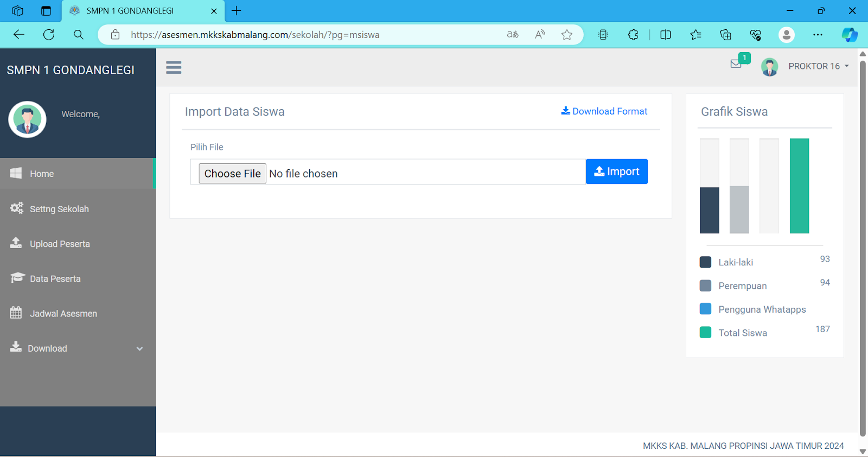Click the SMPN 1 GONDANGLEGI sidebar title

(71, 70)
